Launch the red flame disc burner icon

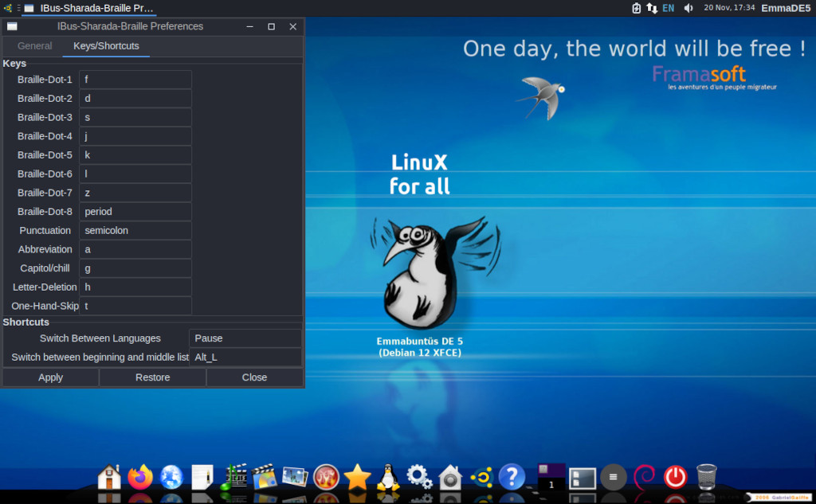(326, 477)
